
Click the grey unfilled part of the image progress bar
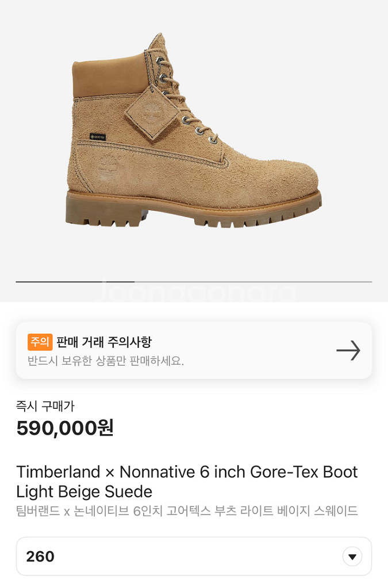tap(253, 282)
